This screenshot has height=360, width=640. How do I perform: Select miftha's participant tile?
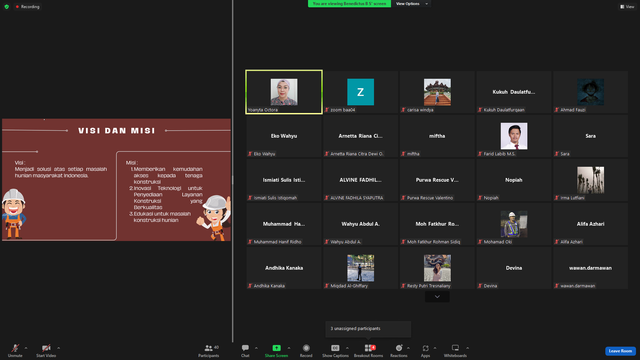tap(437, 136)
